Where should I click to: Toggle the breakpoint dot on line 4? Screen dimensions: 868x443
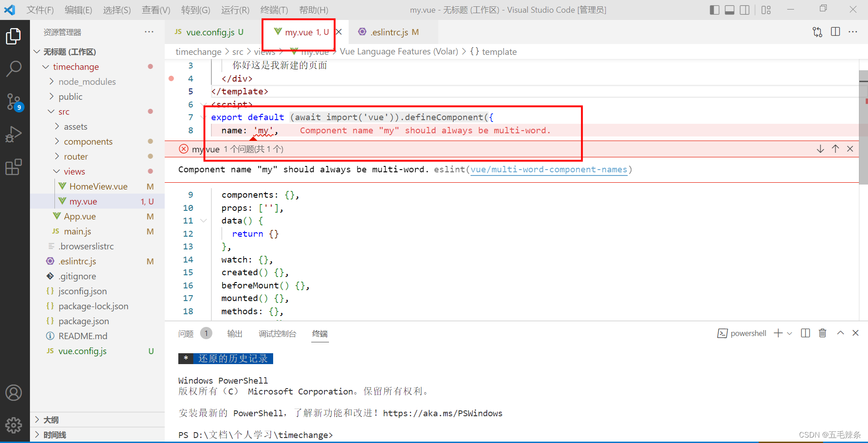pyautogui.click(x=172, y=78)
